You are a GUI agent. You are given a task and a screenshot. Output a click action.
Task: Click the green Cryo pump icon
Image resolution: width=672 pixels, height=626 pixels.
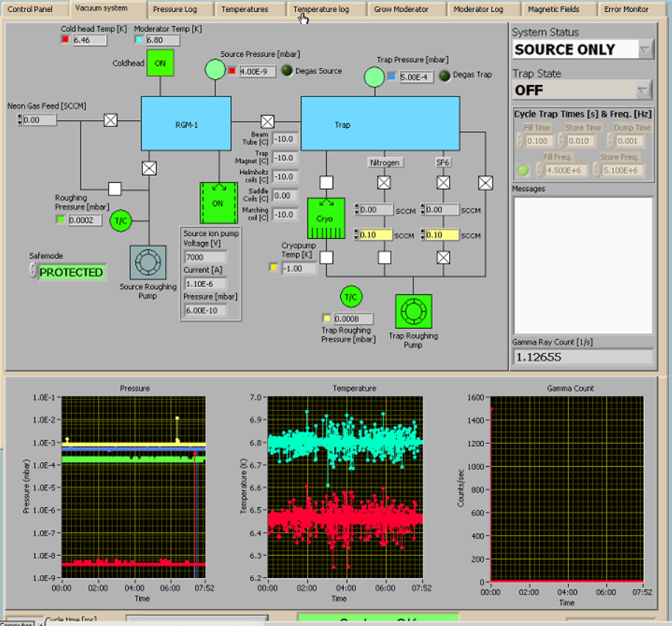[326, 218]
